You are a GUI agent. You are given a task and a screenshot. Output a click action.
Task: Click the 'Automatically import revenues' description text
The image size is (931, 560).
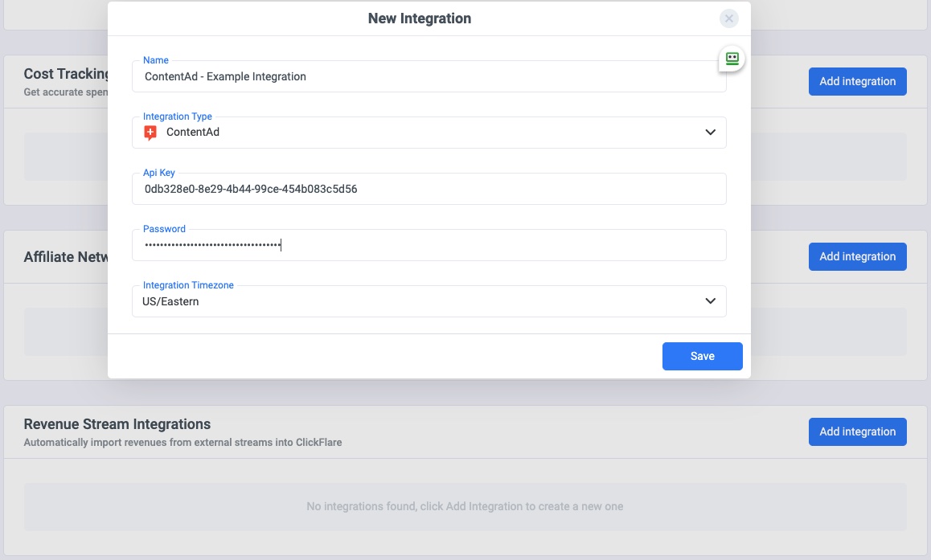pos(183,443)
